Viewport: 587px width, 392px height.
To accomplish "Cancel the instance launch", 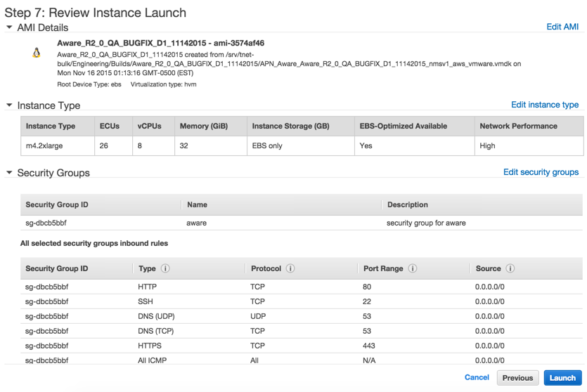I will [x=477, y=377].
